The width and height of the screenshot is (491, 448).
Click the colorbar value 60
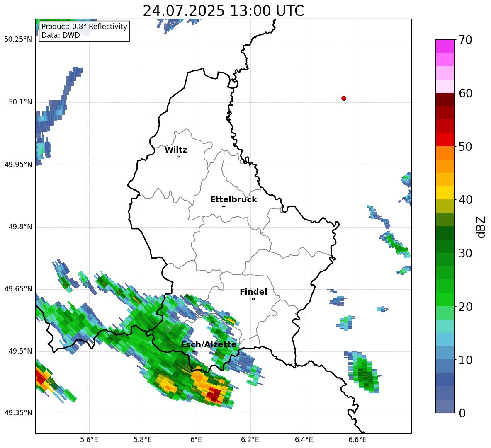pos(465,93)
